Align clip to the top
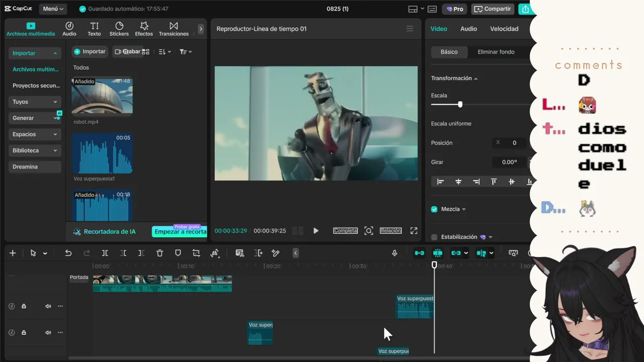The height and width of the screenshot is (362, 644). tap(494, 182)
